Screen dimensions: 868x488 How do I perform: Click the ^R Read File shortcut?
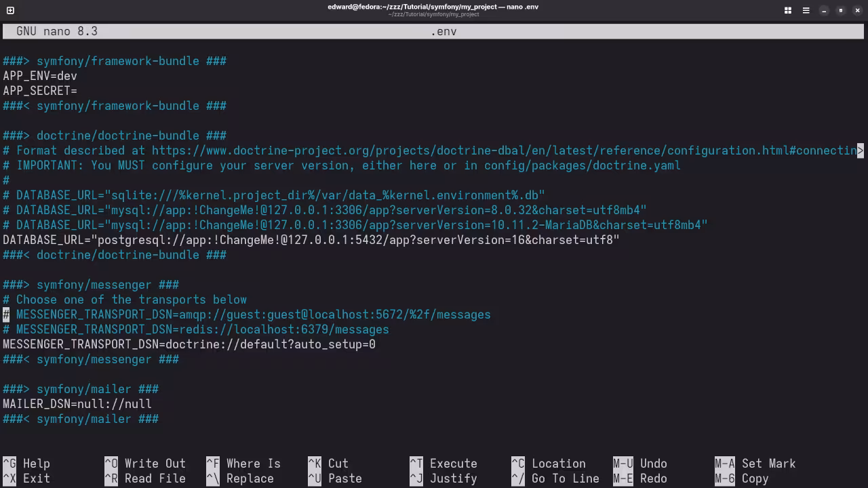point(145,479)
